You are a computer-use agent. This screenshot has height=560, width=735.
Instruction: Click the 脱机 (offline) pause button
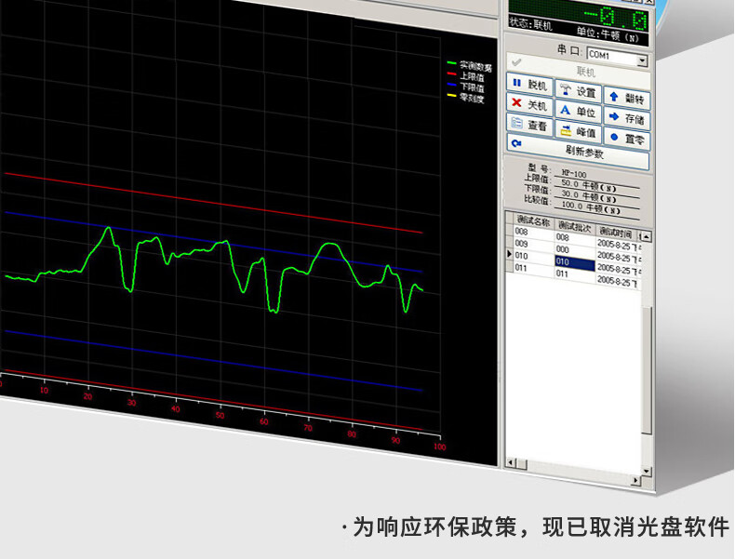tap(530, 85)
